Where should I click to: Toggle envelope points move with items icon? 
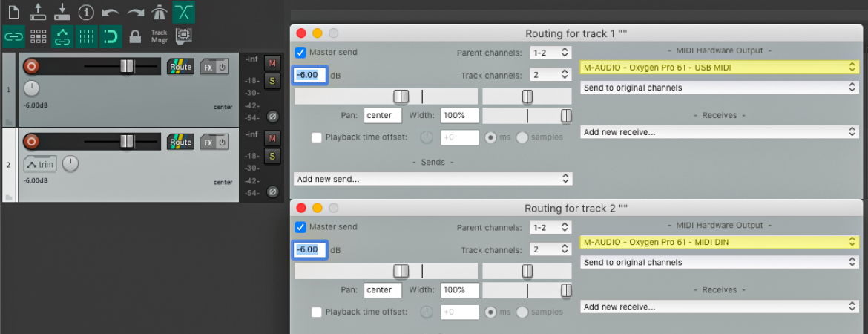pos(62,36)
